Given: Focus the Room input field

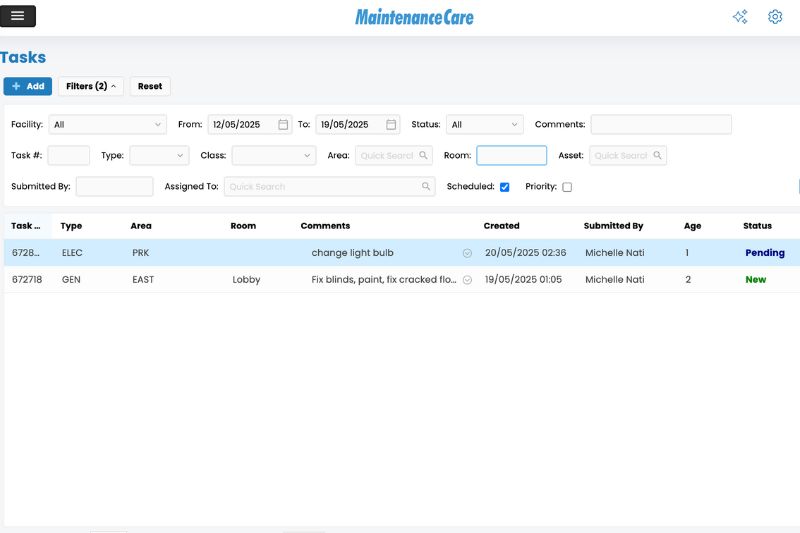Looking at the screenshot, I should (x=511, y=156).
